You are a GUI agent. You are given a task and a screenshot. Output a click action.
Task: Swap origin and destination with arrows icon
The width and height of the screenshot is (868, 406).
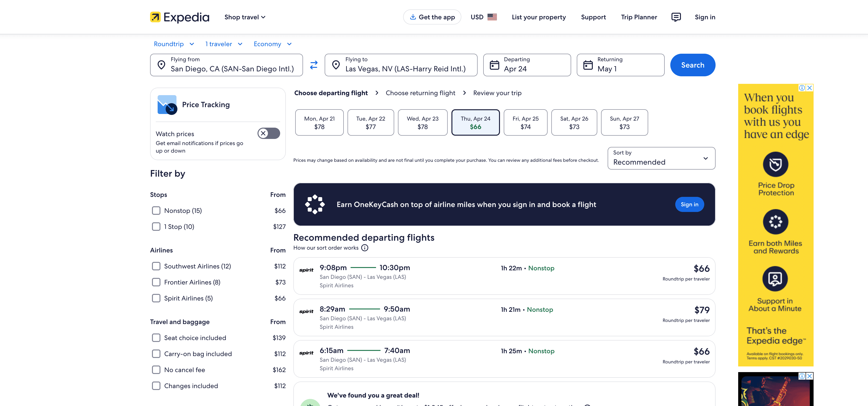pos(314,65)
